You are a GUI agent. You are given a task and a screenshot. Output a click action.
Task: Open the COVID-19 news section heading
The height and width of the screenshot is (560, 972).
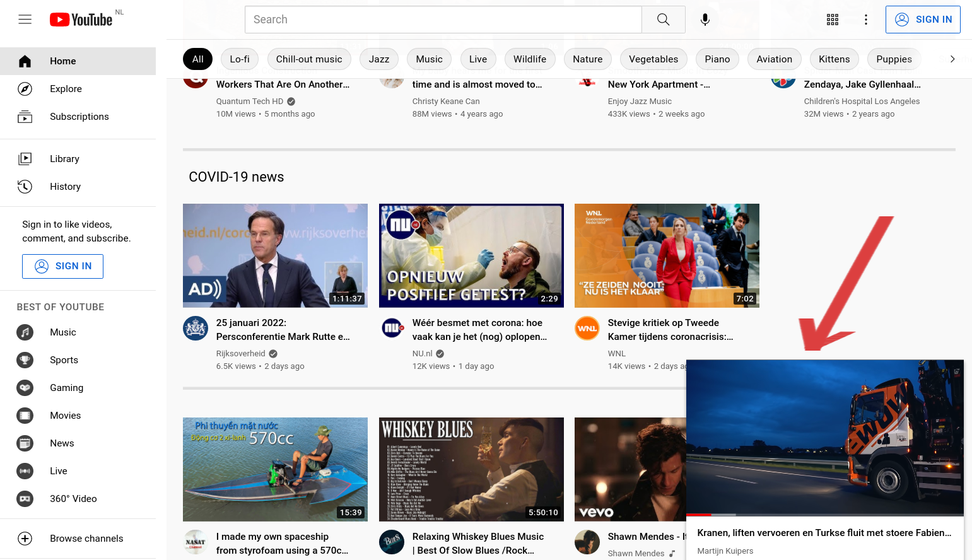tap(237, 177)
